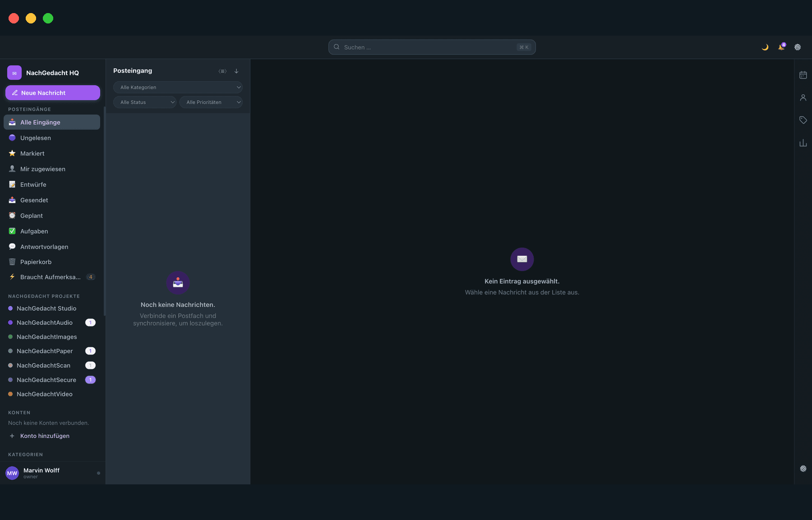Click the envelope icon above Kein Eintrag ausgewählt
812x520 pixels.
[522, 259]
